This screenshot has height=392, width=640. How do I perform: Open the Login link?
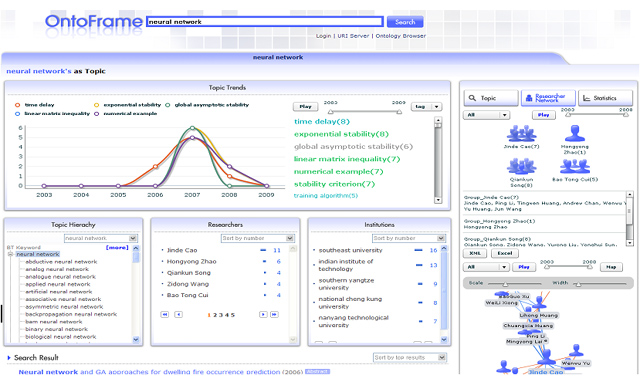click(323, 36)
